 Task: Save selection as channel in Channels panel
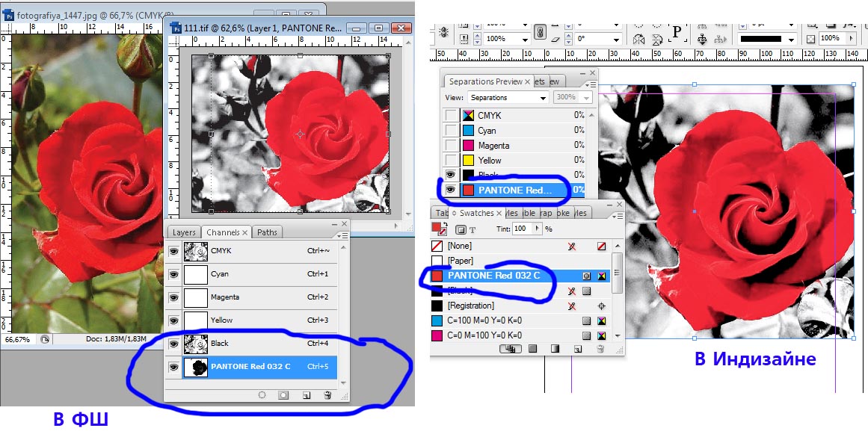pos(283,395)
